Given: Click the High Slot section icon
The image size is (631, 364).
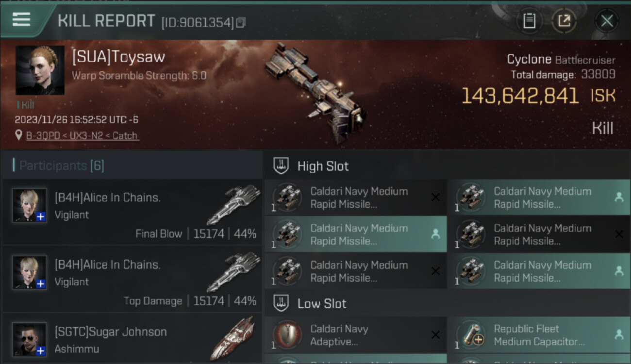Looking at the screenshot, I should [282, 166].
